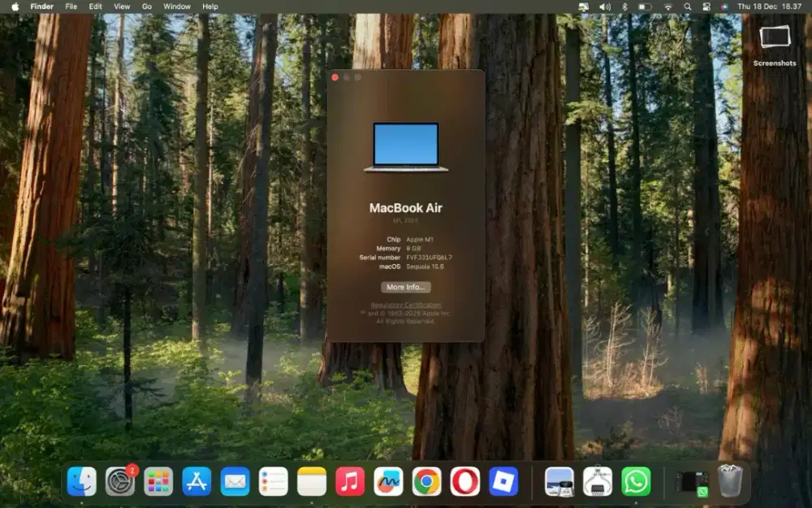Screen dimensions: 812x508
Task: Open the volume control menu
Action: tap(604, 7)
